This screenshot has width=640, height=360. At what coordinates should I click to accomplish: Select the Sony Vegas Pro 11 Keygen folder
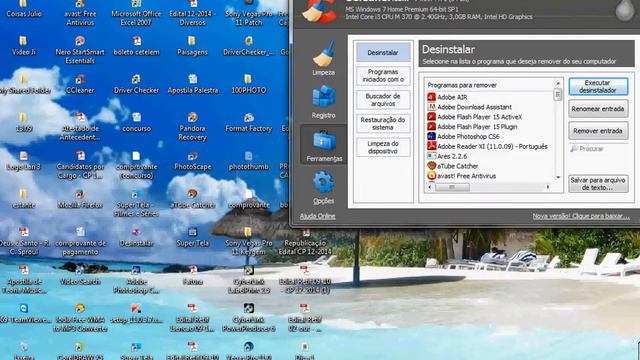(x=249, y=241)
